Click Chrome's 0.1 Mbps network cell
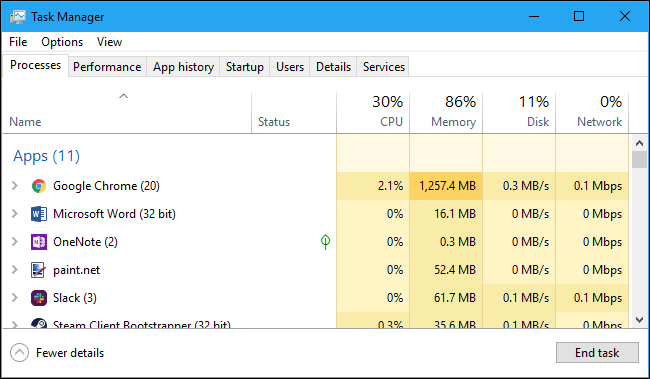 592,186
